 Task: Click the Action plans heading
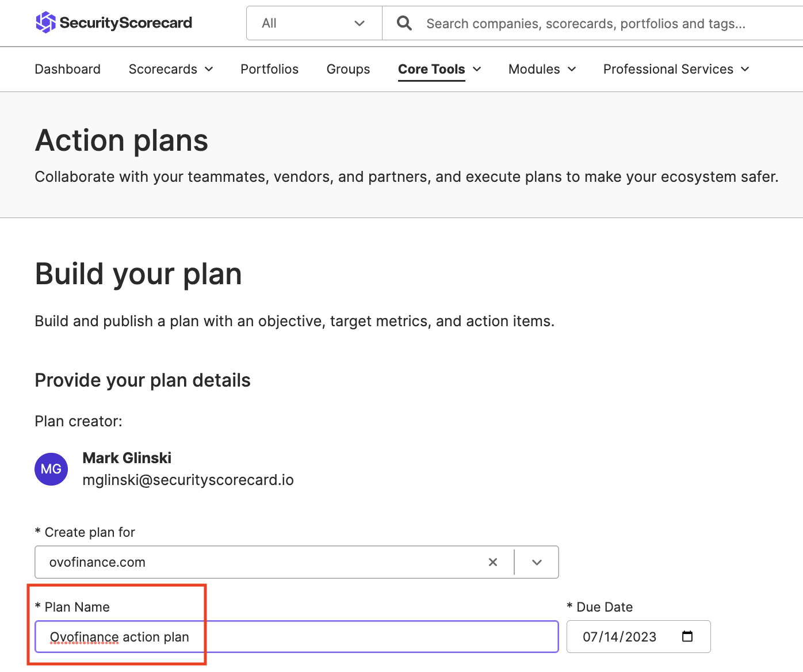(x=122, y=140)
